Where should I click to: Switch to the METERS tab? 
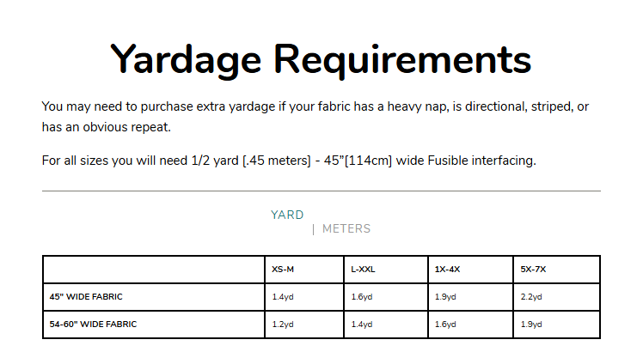(x=346, y=229)
